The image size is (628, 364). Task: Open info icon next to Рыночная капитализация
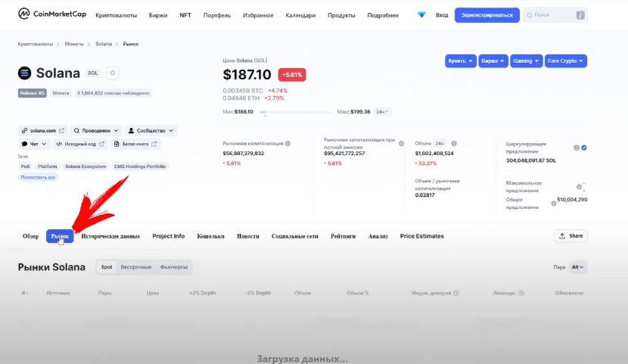point(288,143)
